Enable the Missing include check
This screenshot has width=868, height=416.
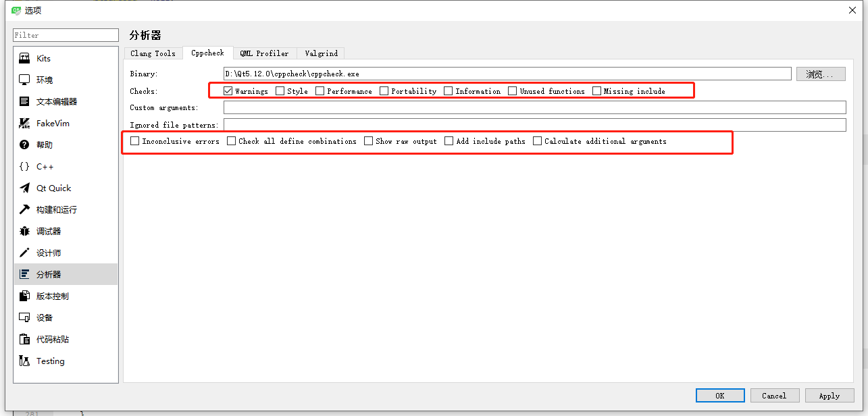596,90
